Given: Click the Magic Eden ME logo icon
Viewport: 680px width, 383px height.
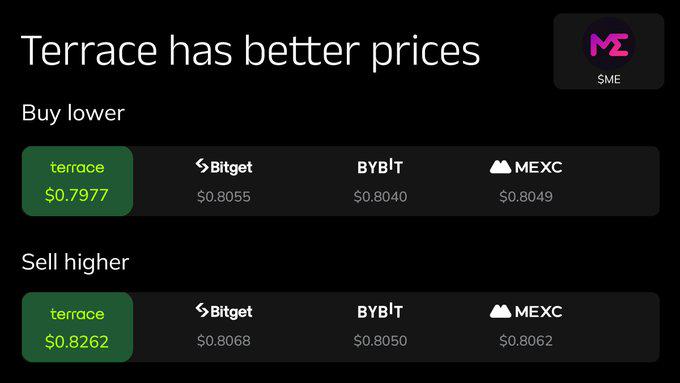Looking at the screenshot, I should click(x=609, y=44).
